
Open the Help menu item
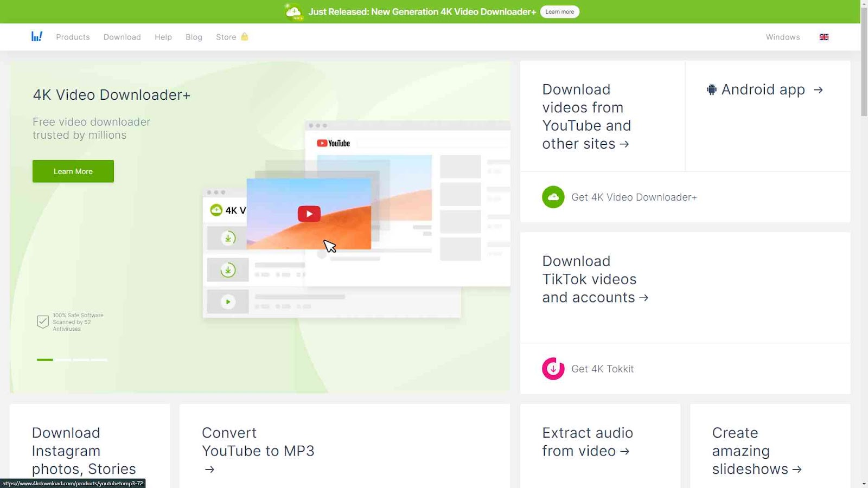[163, 37]
